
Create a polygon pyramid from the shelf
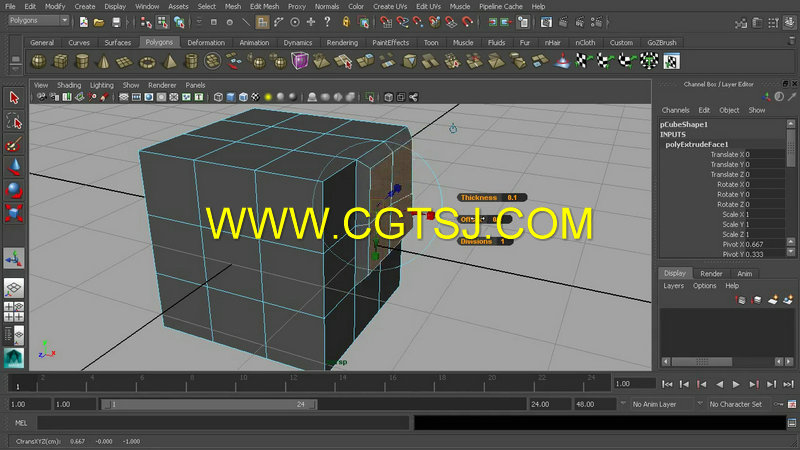click(x=169, y=62)
